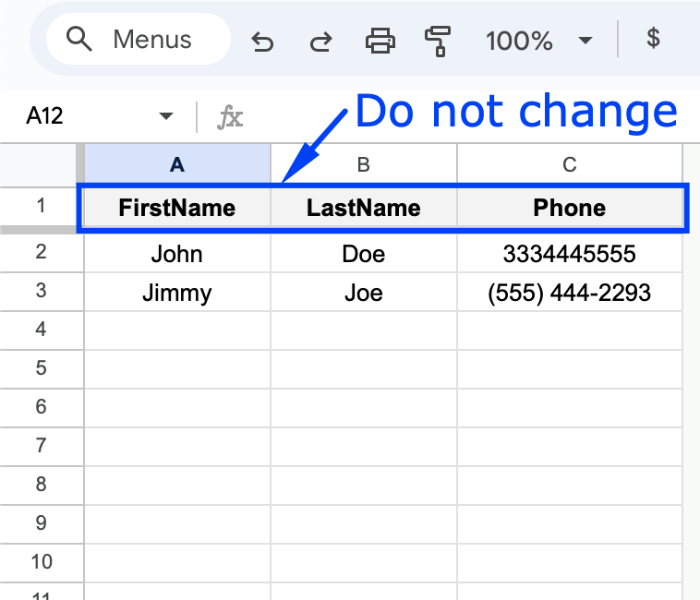Select column B header

pyautogui.click(x=364, y=164)
